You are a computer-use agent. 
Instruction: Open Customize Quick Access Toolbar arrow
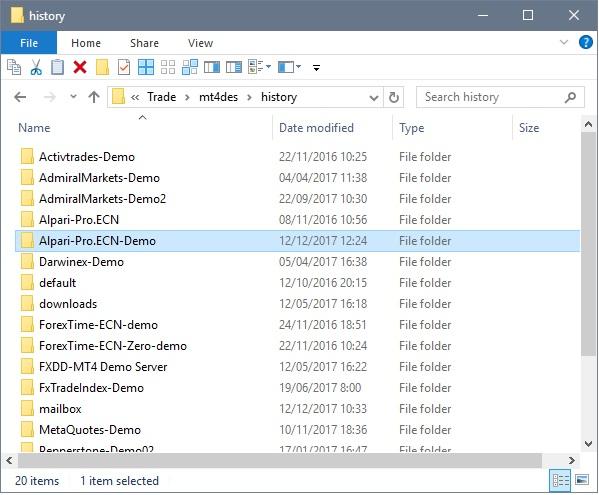(x=316, y=68)
